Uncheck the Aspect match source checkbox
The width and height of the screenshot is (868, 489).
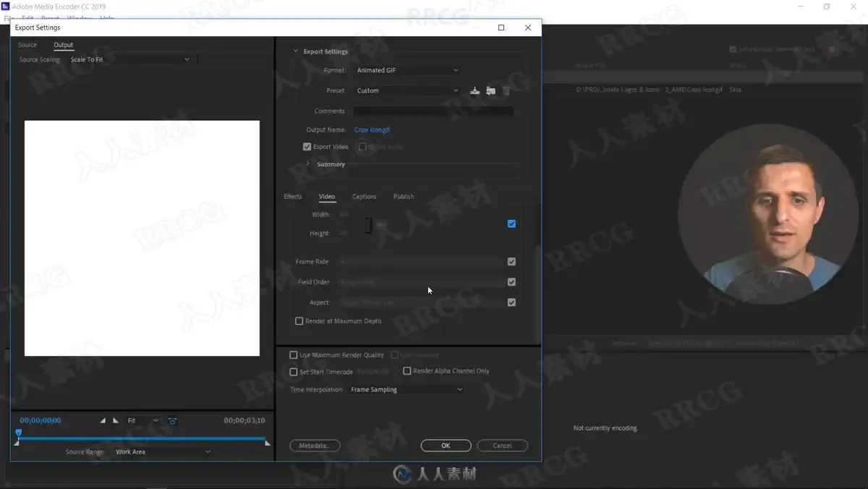tap(511, 302)
